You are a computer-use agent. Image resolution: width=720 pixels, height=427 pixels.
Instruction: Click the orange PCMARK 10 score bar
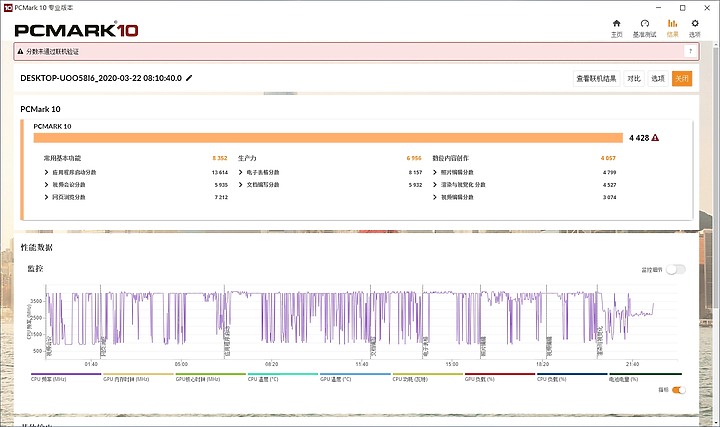[328, 138]
